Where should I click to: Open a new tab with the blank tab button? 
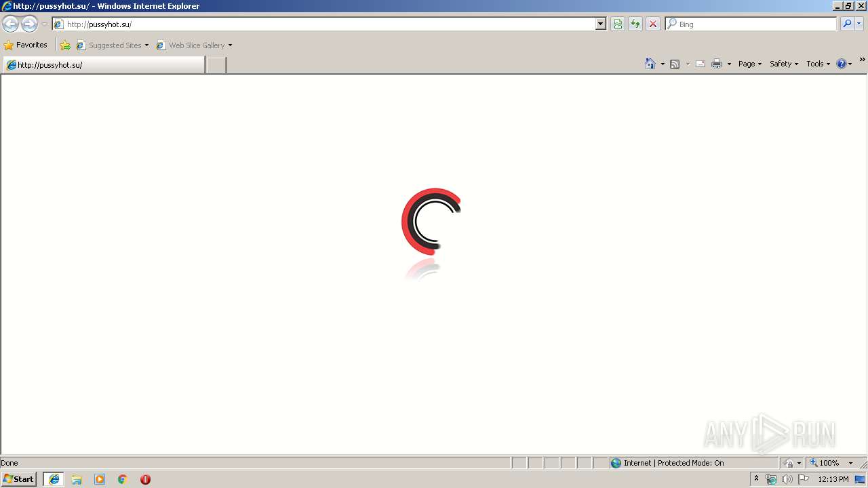(x=216, y=65)
